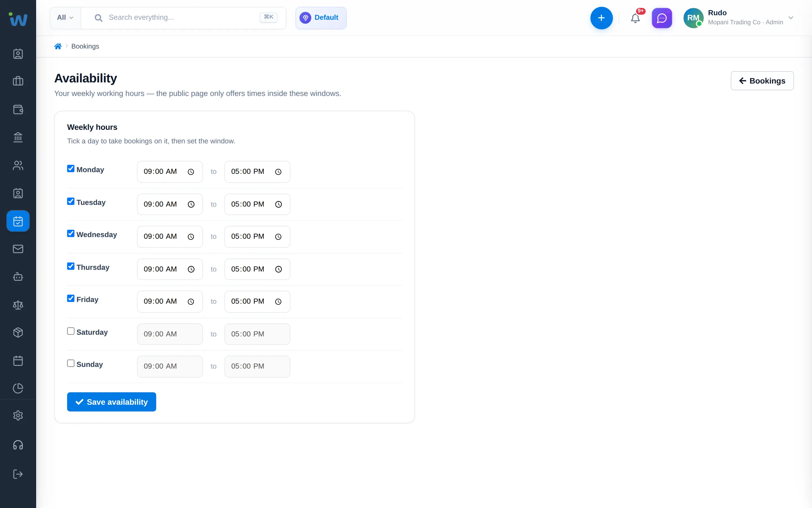
Task: Click Bookings in the breadcrumb
Action: [x=85, y=46]
